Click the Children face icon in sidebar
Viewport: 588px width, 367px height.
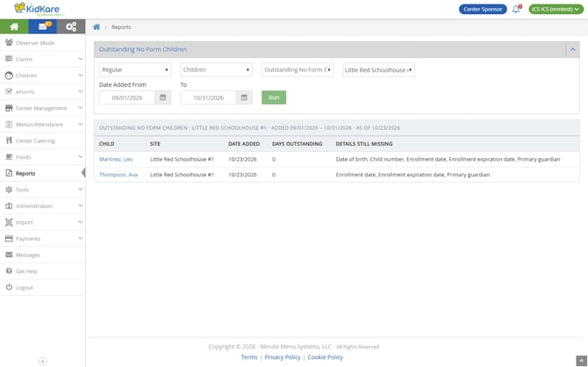point(9,75)
